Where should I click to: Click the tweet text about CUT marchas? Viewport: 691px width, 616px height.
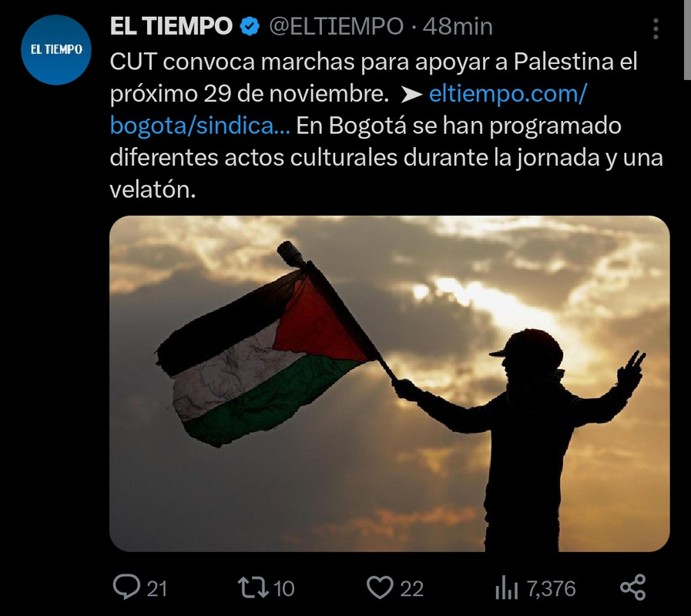[x=387, y=126]
